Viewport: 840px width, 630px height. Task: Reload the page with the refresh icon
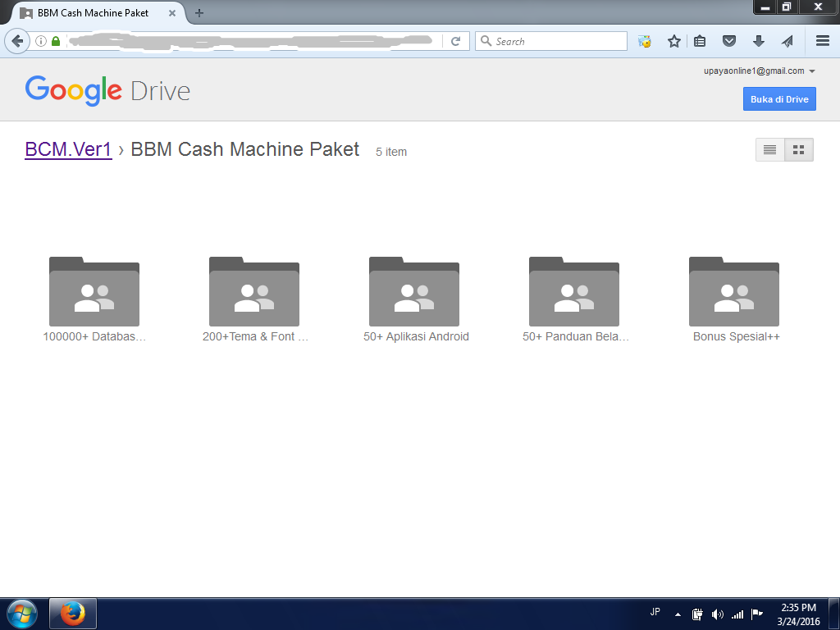(x=455, y=41)
